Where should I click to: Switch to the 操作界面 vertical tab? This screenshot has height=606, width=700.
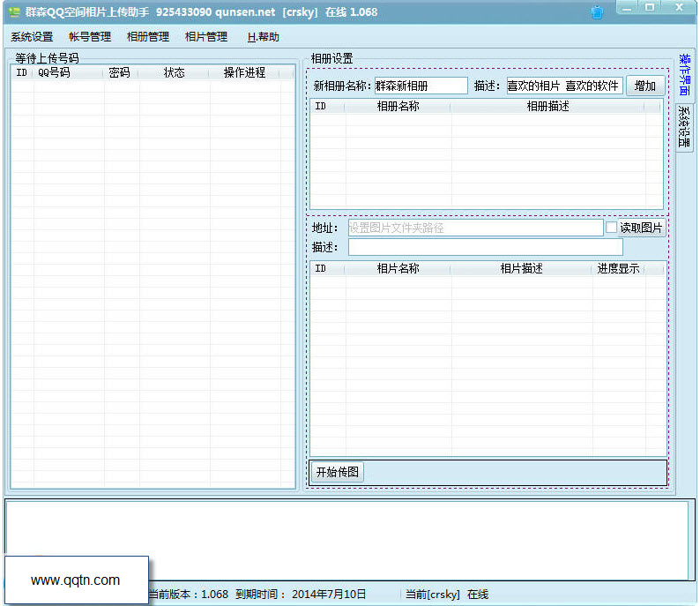(684, 74)
